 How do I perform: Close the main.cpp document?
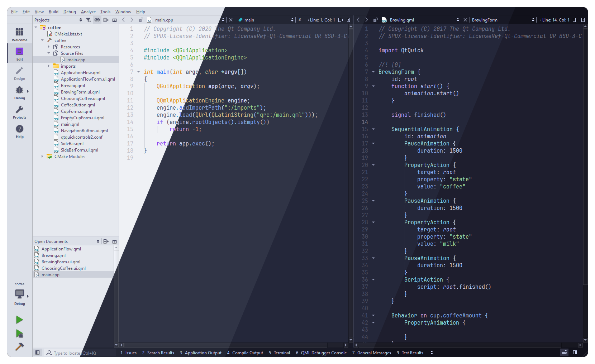pyautogui.click(x=230, y=20)
